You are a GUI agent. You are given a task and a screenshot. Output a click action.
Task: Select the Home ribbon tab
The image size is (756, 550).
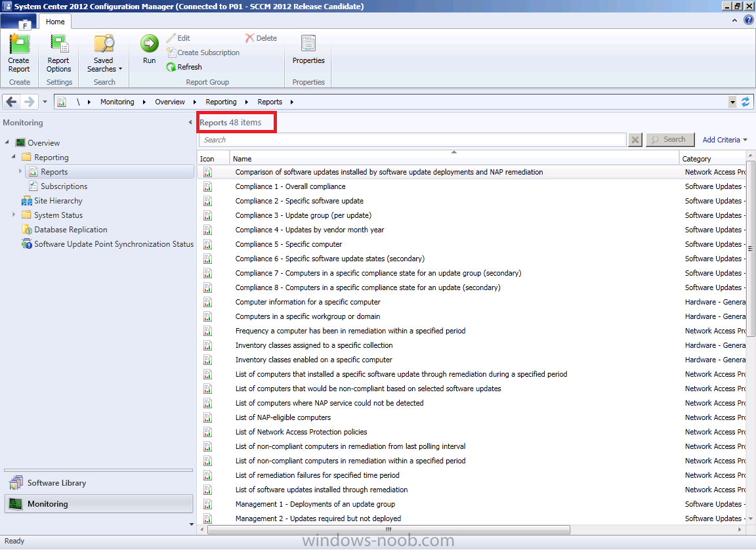coord(55,22)
